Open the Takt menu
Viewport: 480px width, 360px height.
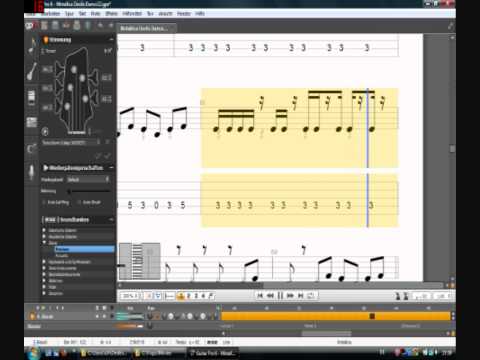click(x=82, y=14)
